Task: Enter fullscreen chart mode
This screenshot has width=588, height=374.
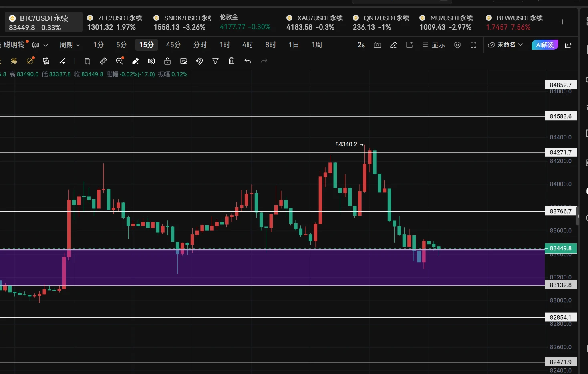Action: tap(473, 45)
